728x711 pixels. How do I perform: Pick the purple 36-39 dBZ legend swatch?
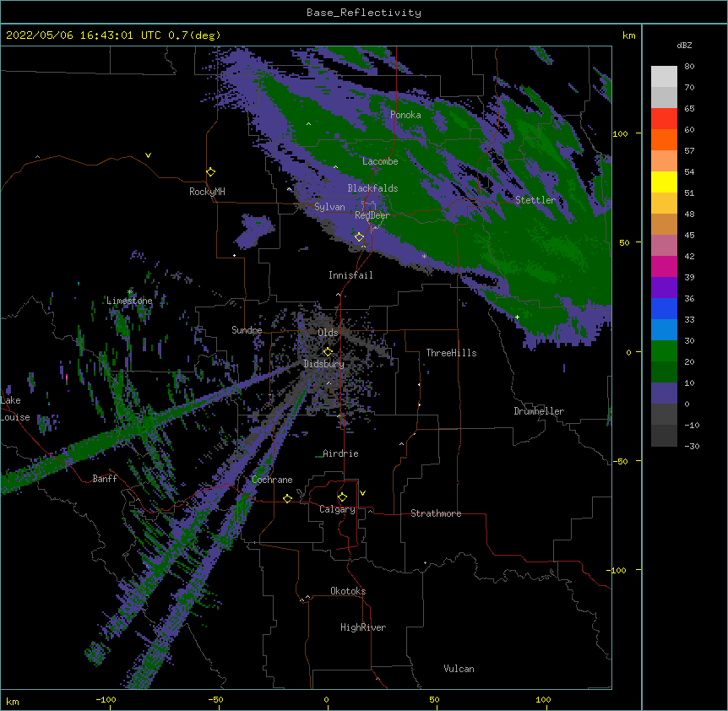664,288
